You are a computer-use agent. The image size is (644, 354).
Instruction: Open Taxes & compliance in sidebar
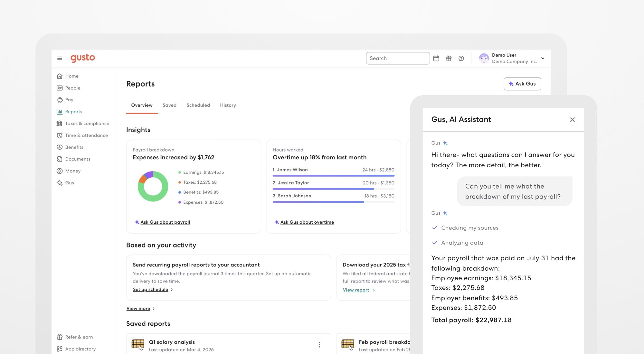[87, 124]
